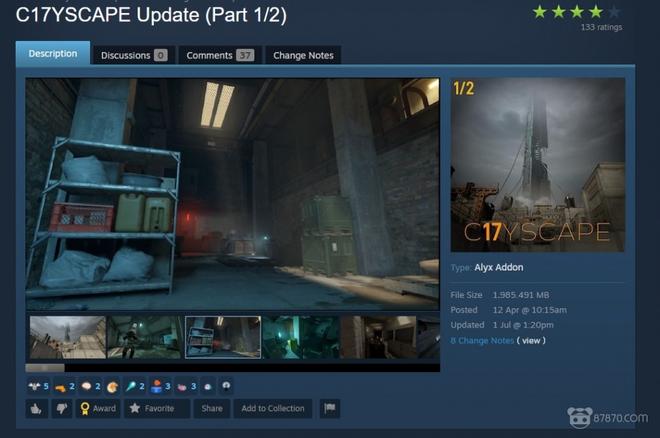Click the croissant award badge without count
Image resolution: width=660 pixels, height=438 pixels.
112,386
